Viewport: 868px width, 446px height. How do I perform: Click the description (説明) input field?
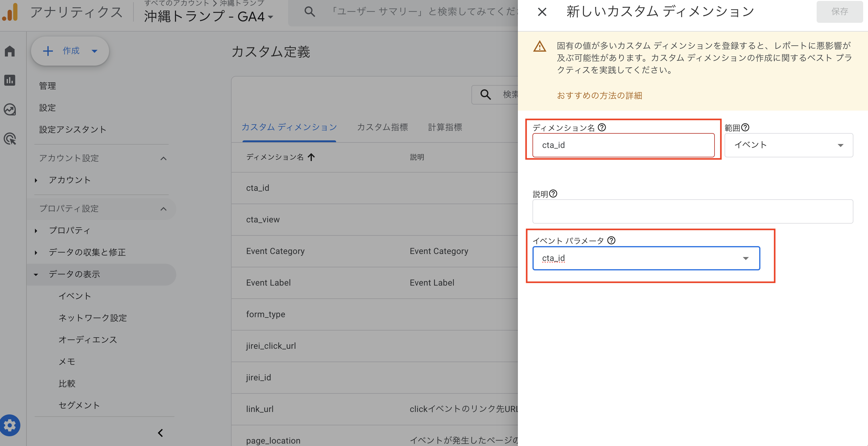coord(692,211)
